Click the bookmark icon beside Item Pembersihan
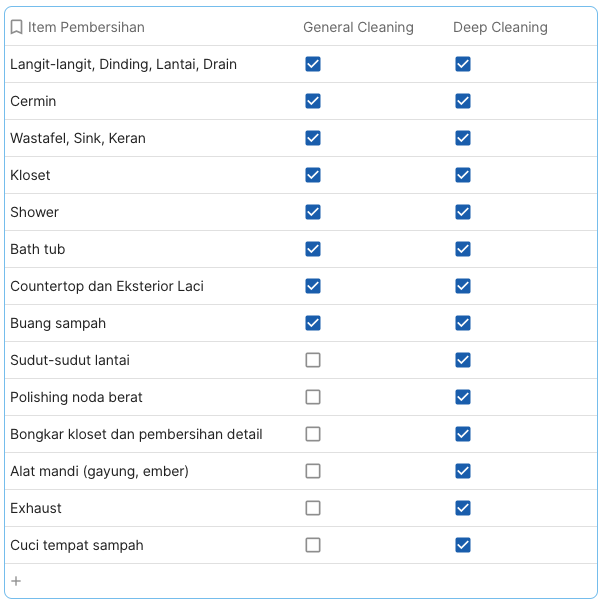This screenshot has width=603, height=603. 16,28
